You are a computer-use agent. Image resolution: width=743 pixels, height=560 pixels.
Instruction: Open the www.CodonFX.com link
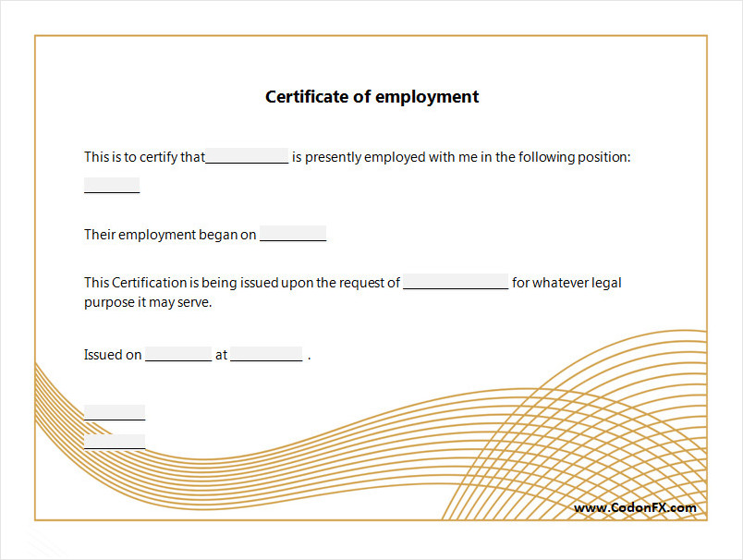pyautogui.click(x=635, y=507)
